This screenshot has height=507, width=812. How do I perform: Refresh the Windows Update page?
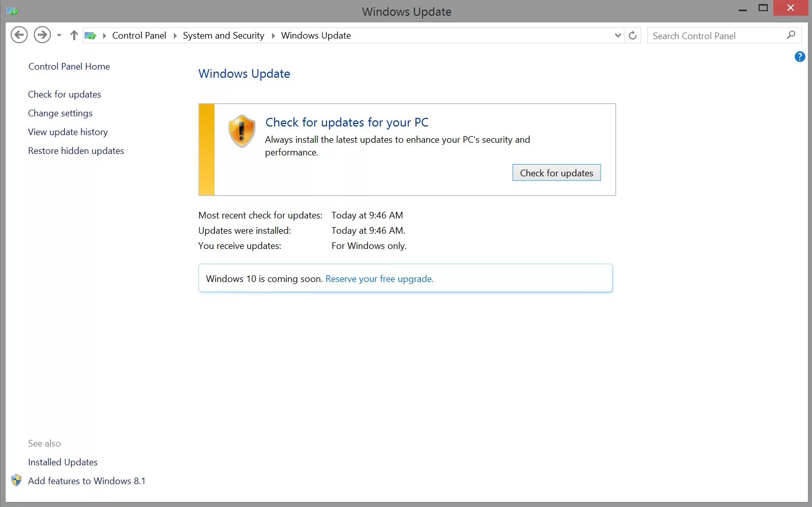point(633,36)
